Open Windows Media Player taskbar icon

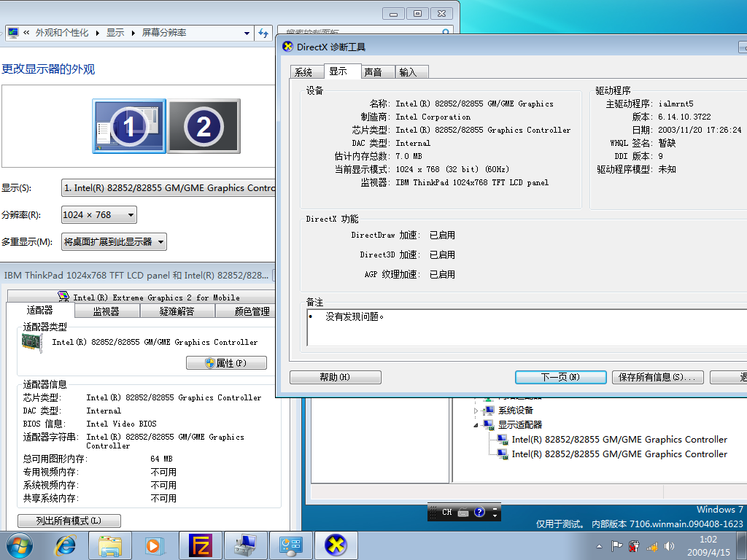coord(155,545)
